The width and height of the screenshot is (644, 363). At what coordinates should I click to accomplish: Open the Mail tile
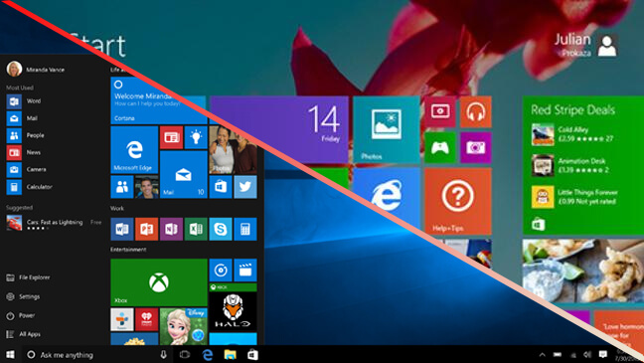(x=183, y=174)
